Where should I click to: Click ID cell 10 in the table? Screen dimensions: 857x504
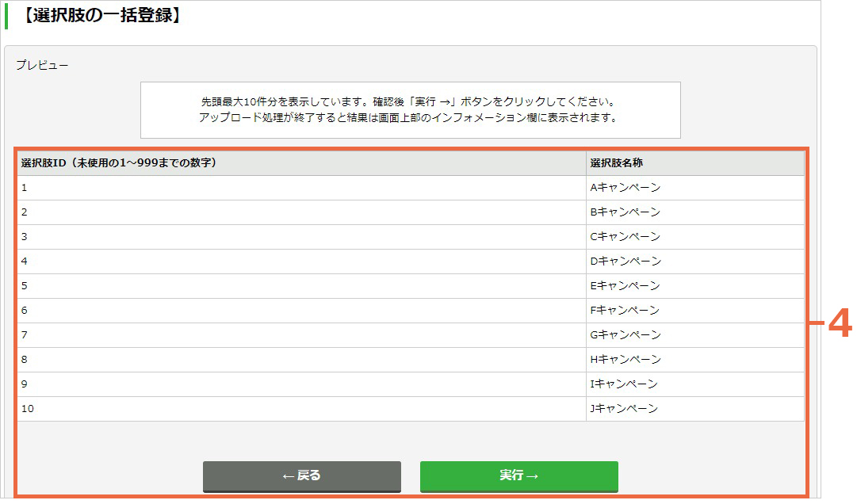coord(301,409)
